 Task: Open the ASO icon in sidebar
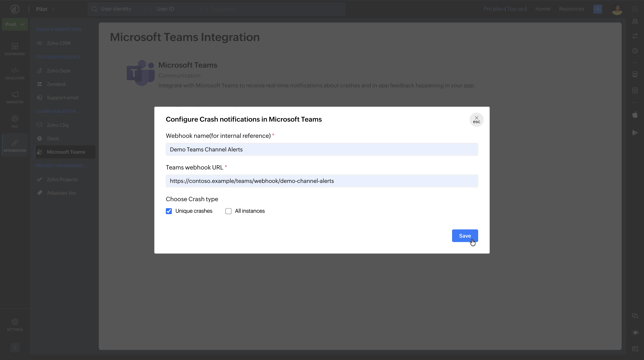pos(15,121)
